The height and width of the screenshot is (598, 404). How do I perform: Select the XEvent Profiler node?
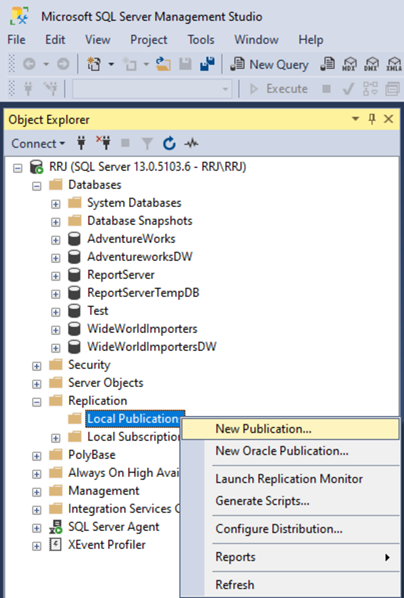coord(107,545)
